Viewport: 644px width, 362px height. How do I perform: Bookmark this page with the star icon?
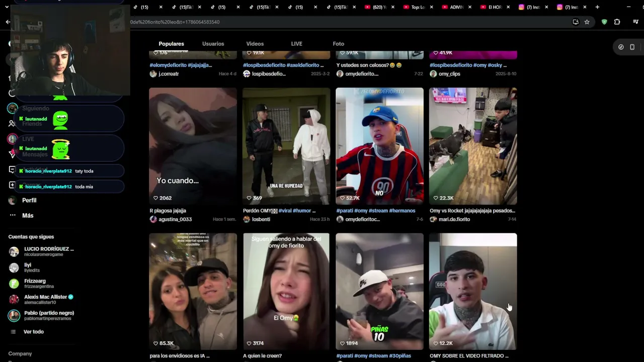coord(587,22)
